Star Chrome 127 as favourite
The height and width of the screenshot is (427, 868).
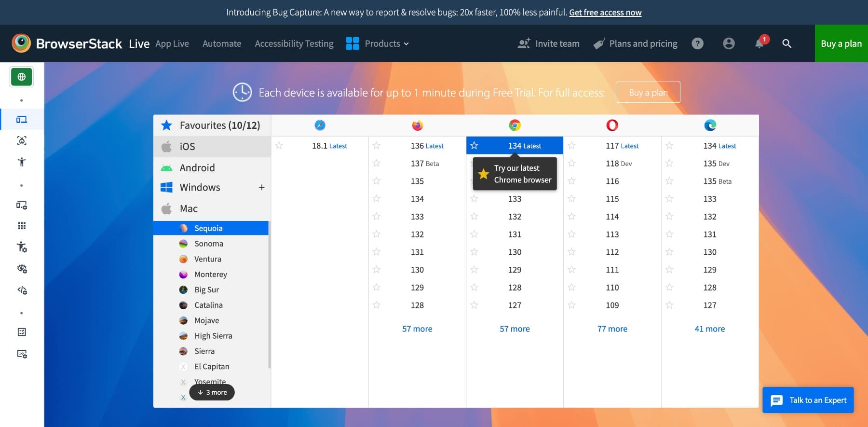pyautogui.click(x=474, y=305)
